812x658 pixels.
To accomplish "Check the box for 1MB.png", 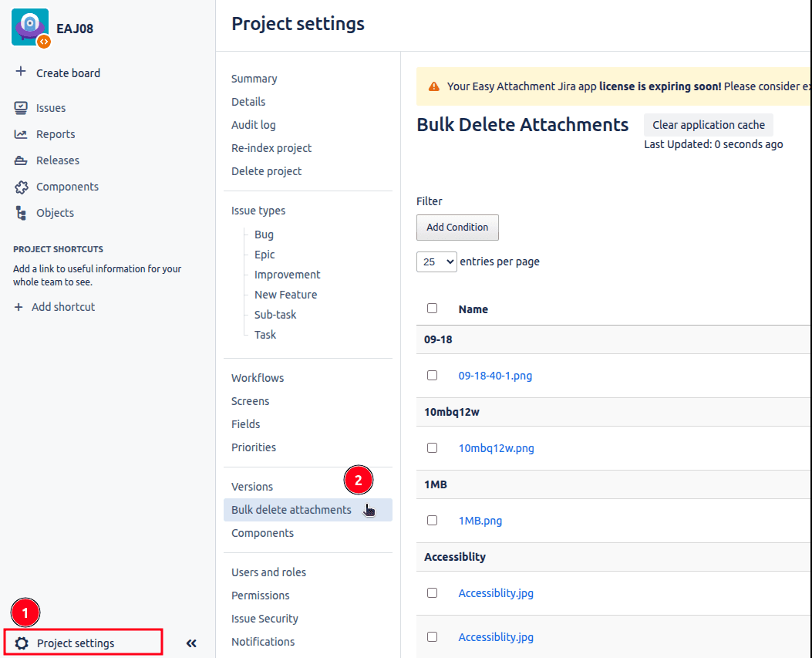I will [432, 520].
